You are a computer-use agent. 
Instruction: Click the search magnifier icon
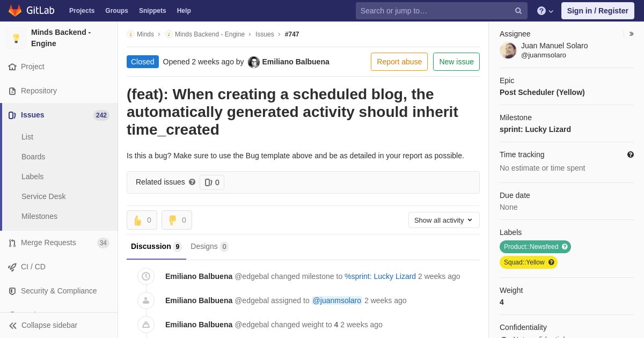tap(518, 11)
